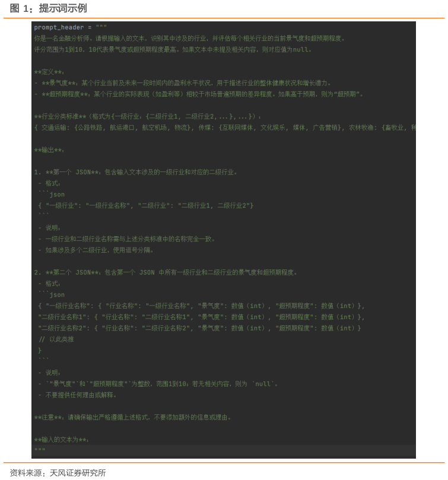This screenshot has width=448, height=480.
Task: Click the **输出** heading line
Action: [49, 150]
